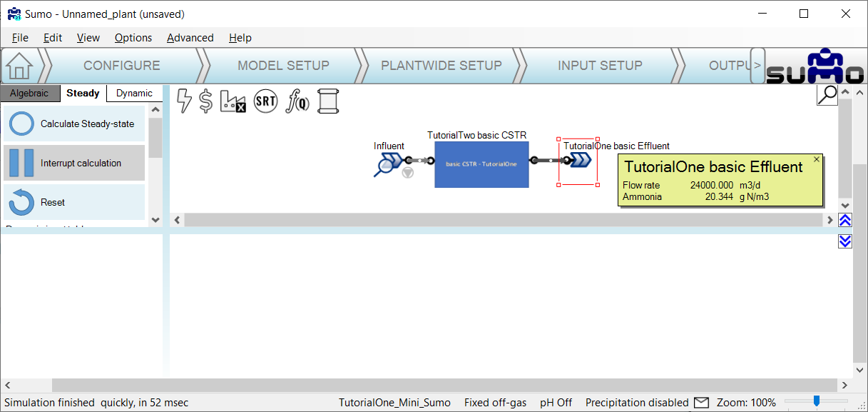Close the TutorialOne basic Effluent tooltip
The height and width of the screenshot is (412, 868).
(x=817, y=160)
